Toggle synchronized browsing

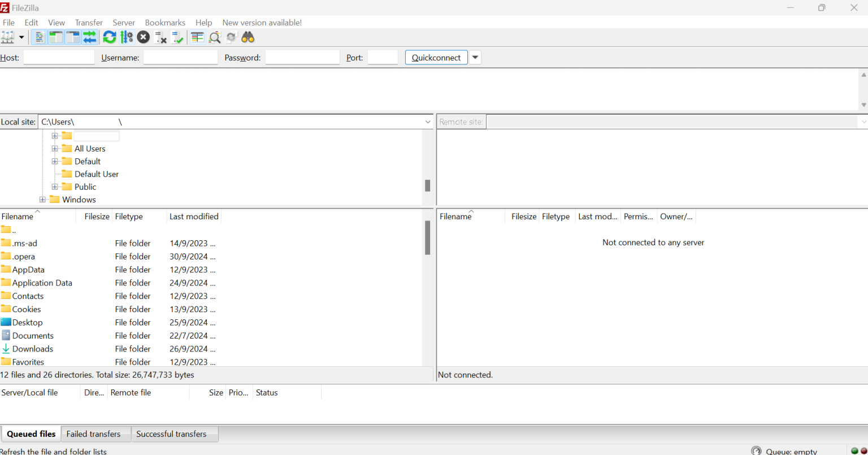tap(231, 37)
